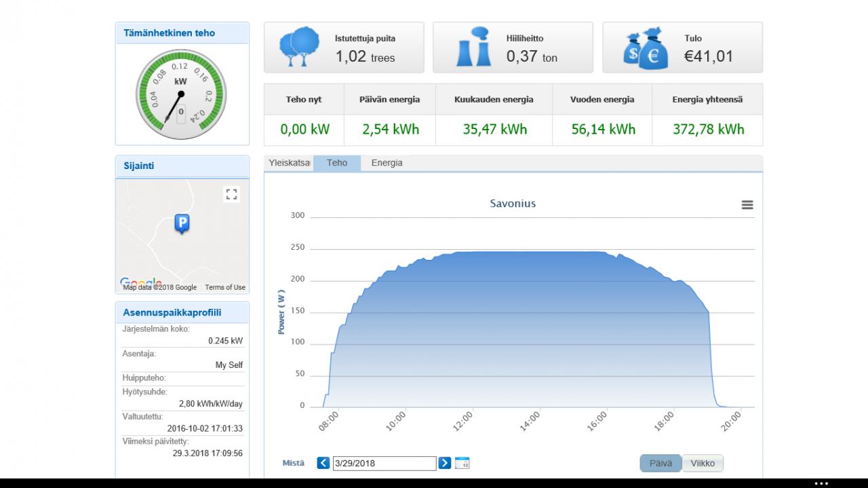Switch to the Energia tab

(387, 163)
